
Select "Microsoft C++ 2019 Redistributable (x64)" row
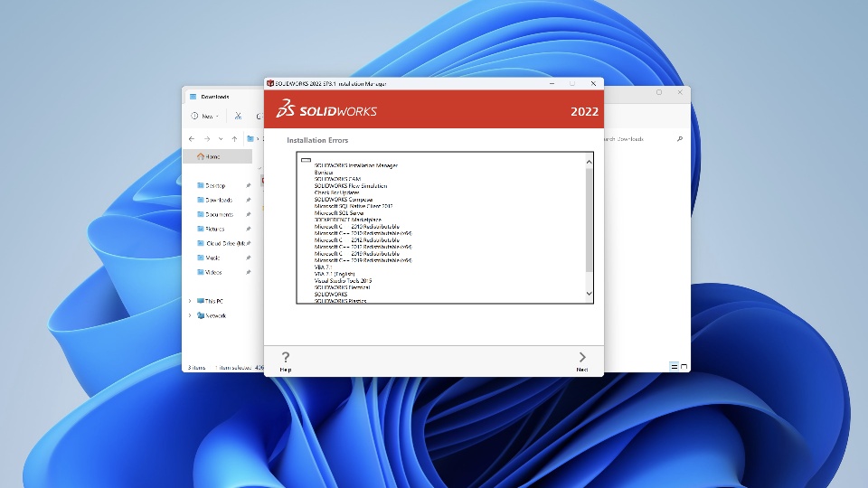[x=363, y=260]
